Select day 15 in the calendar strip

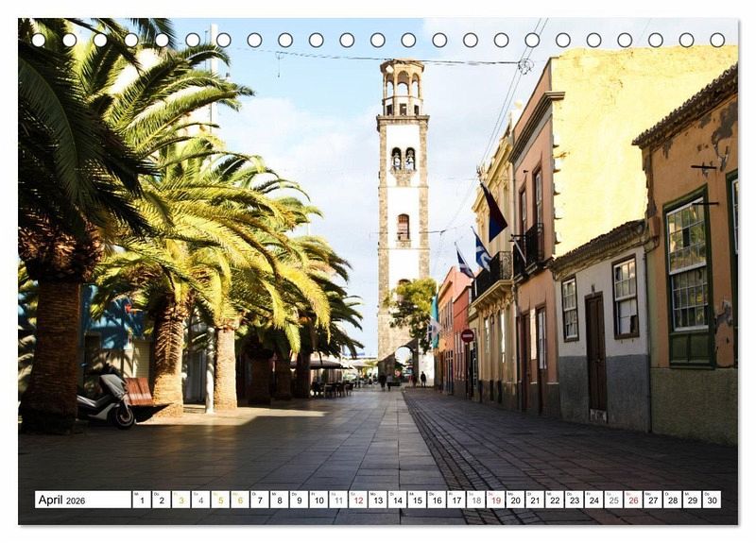click(x=417, y=500)
